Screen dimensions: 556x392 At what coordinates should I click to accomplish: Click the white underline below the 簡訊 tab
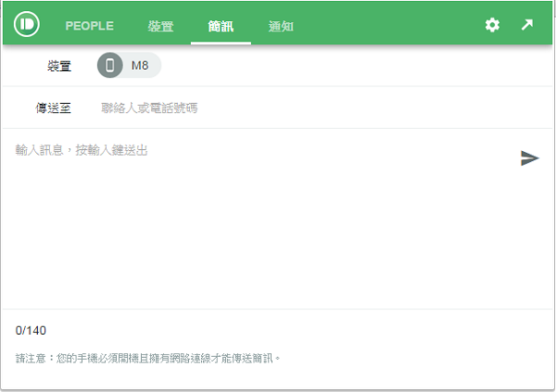click(x=221, y=43)
